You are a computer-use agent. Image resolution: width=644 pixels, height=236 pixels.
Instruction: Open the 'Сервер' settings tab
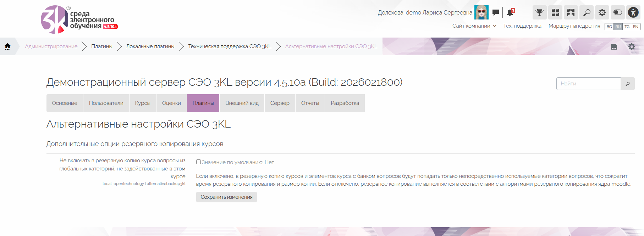280,103
